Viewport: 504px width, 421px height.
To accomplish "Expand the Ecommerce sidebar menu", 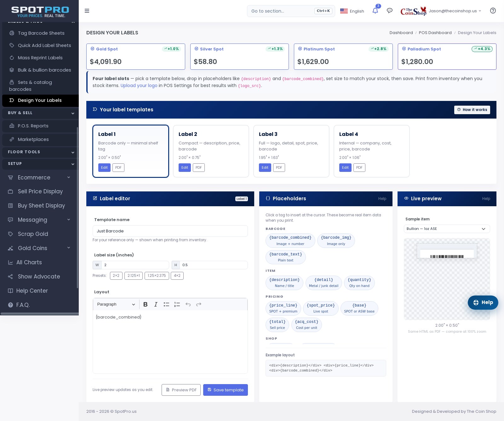I will tap(39, 178).
